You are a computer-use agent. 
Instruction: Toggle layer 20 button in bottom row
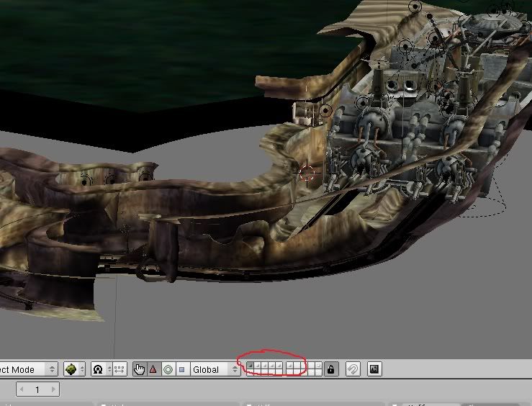pyautogui.click(x=319, y=372)
